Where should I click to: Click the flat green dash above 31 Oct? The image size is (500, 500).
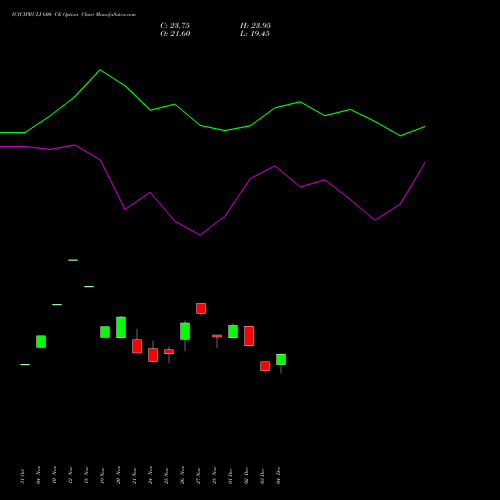[x=25, y=365]
